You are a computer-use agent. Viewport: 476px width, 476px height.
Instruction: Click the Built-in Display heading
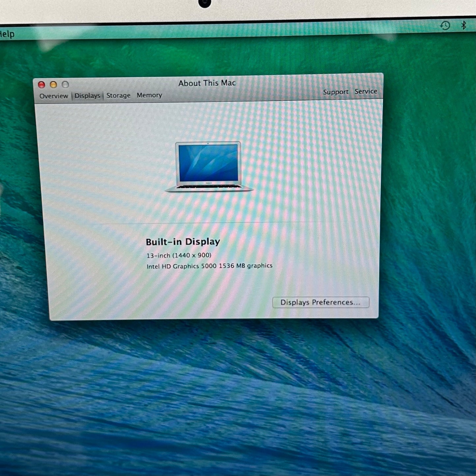coord(183,242)
